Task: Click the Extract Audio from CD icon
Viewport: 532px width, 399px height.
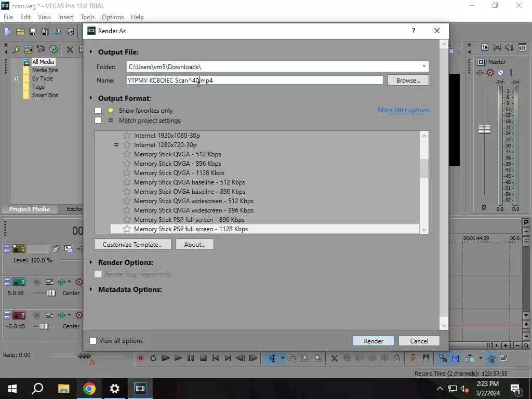Action: (x=54, y=49)
